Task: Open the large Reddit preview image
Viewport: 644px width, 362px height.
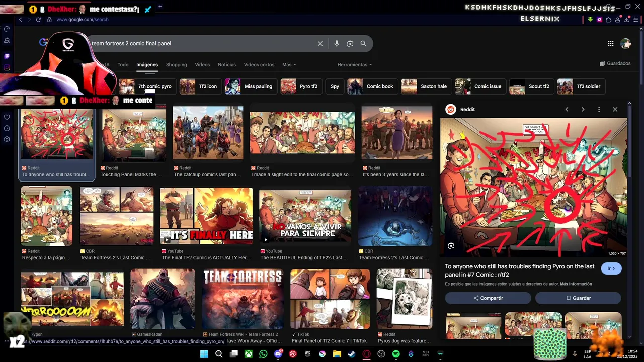Action: [x=533, y=188]
